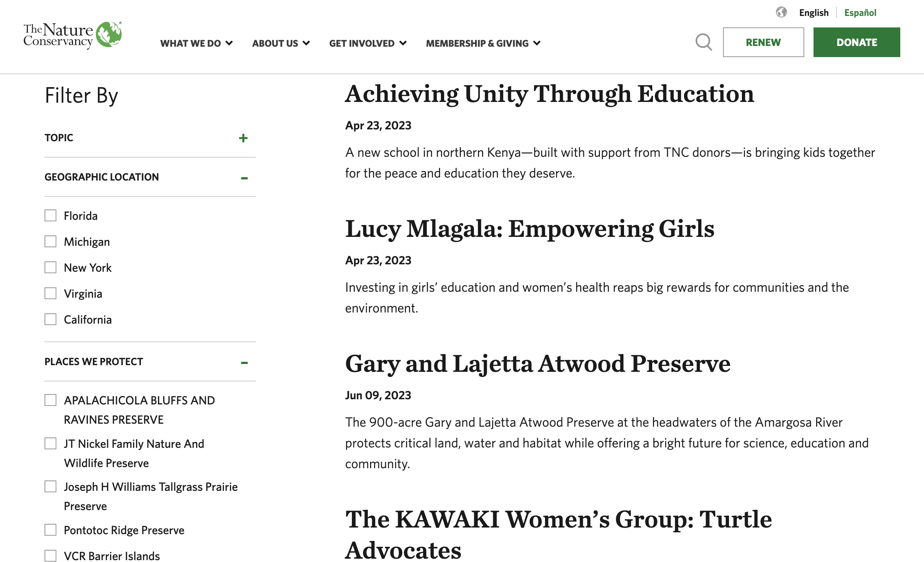Open the What We Do dropdown
Viewport: 924px width, 562px height.
[x=196, y=43]
